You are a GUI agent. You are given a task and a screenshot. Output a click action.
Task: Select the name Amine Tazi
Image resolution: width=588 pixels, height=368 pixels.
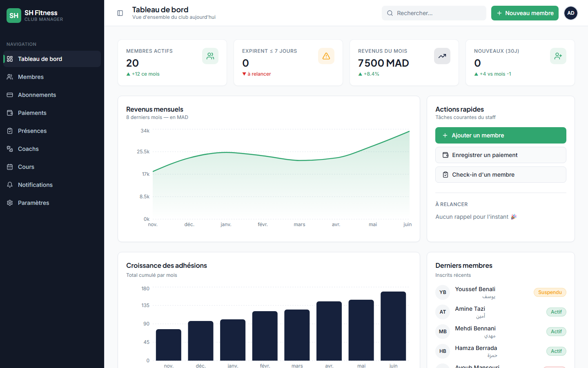[470, 309]
